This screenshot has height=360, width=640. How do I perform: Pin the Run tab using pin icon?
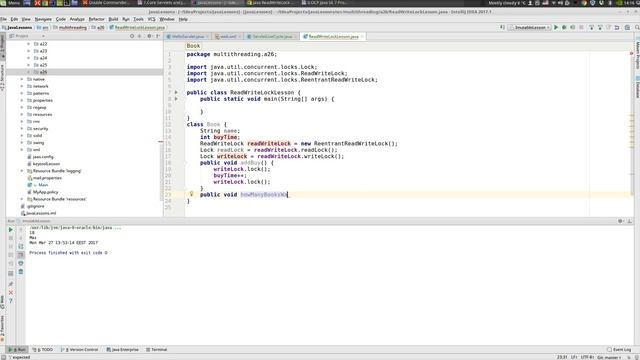[11, 284]
